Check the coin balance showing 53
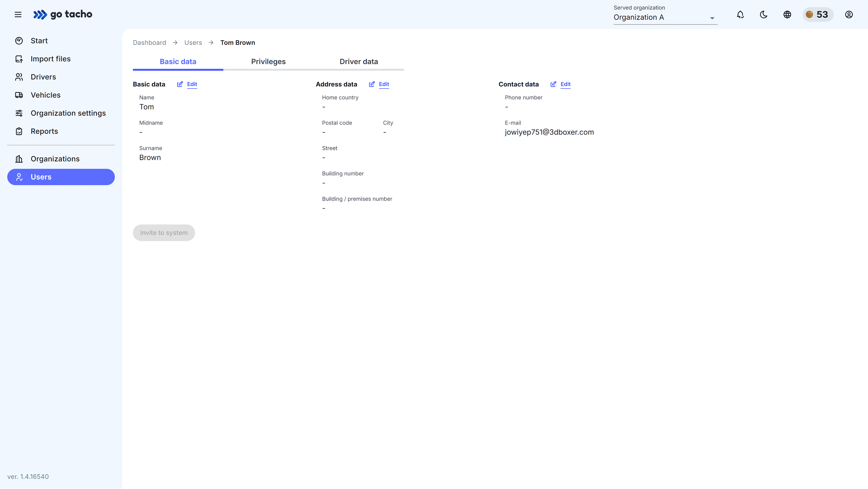Viewport: 868px width, 489px height. pyautogui.click(x=818, y=14)
